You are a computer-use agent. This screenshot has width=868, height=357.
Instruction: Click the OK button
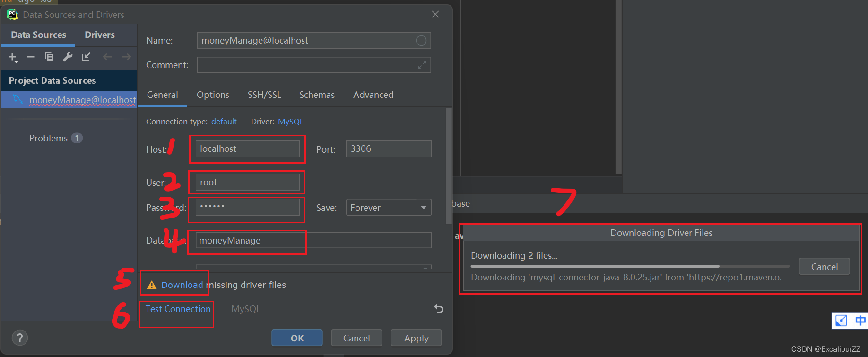[297, 338]
